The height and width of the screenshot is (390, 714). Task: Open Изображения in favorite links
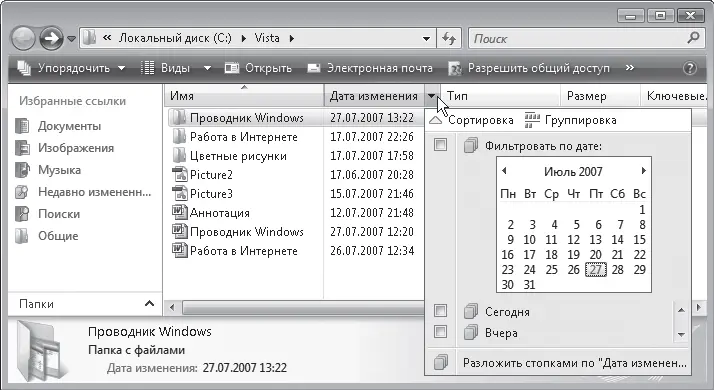pyautogui.click(x=64, y=148)
